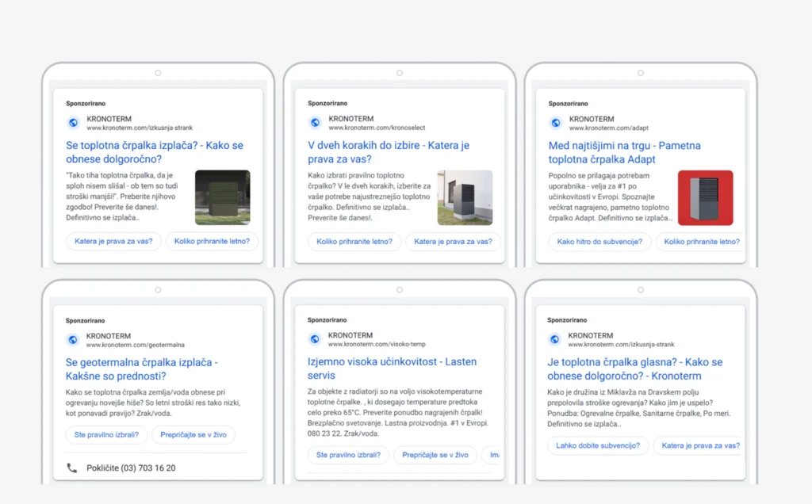Click globe icon in 'Med najtišjimi na trgu' ad
This screenshot has width=812, height=504.
point(556,123)
